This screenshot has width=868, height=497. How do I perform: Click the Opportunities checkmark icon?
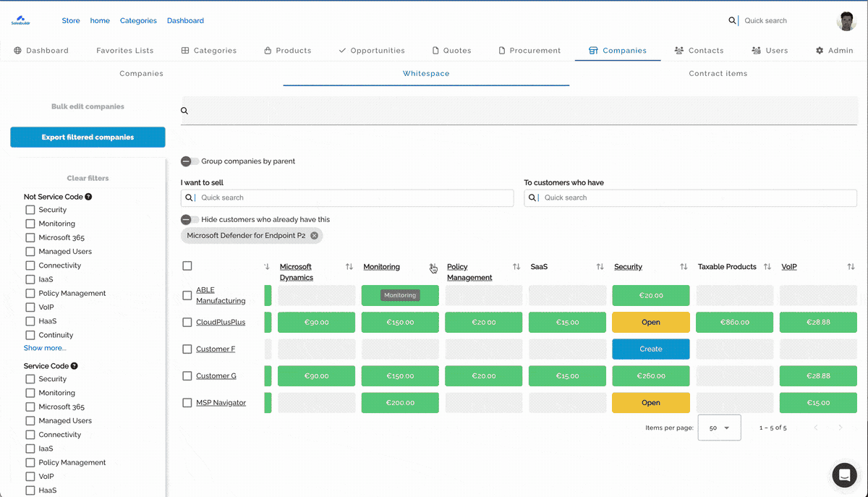[342, 51]
